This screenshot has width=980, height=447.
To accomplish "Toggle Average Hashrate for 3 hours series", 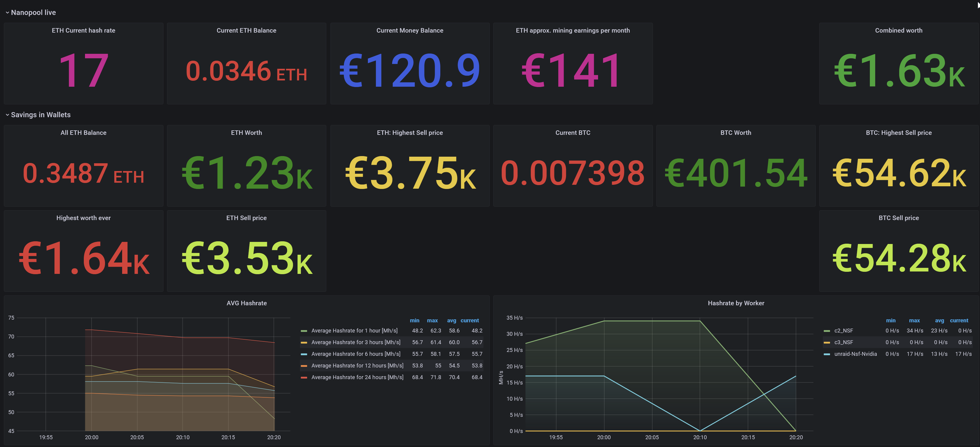I will point(356,342).
